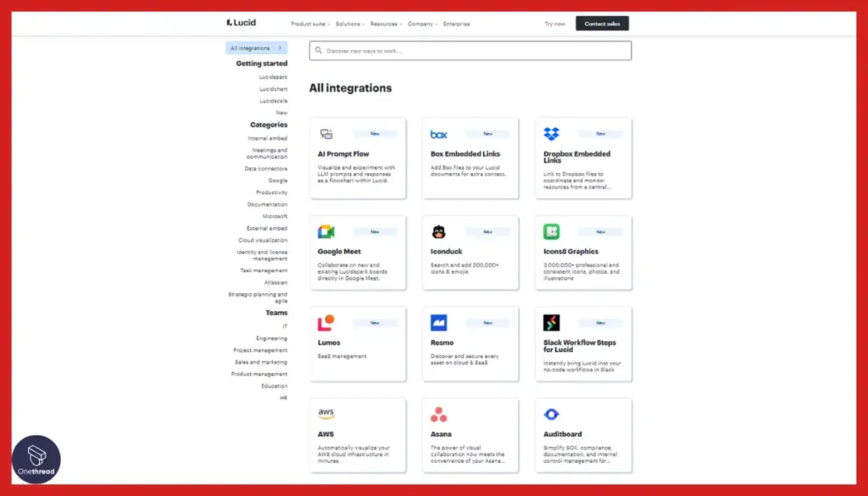The image size is (868, 496).
Task: Select the Education team filter
Action: 275,386
